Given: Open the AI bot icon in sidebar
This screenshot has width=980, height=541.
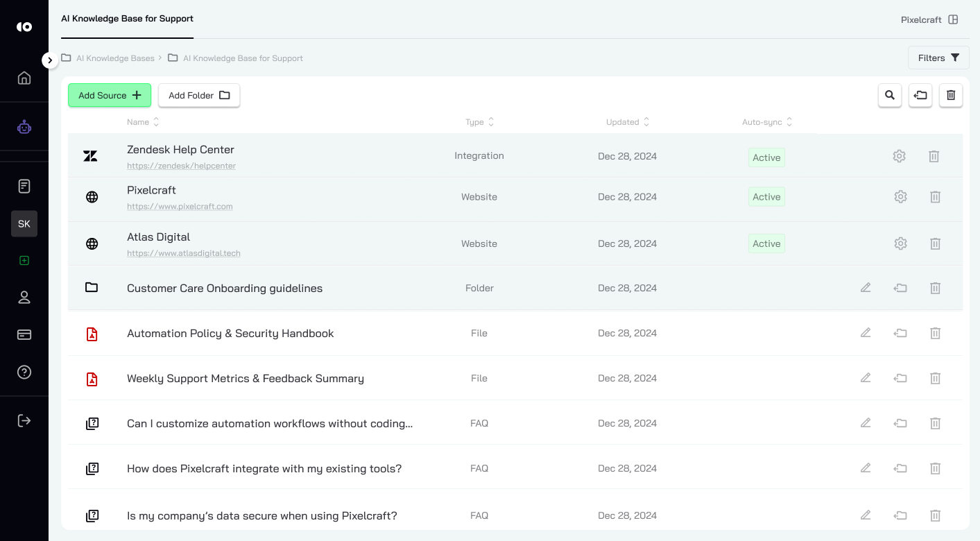Looking at the screenshot, I should tap(24, 127).
